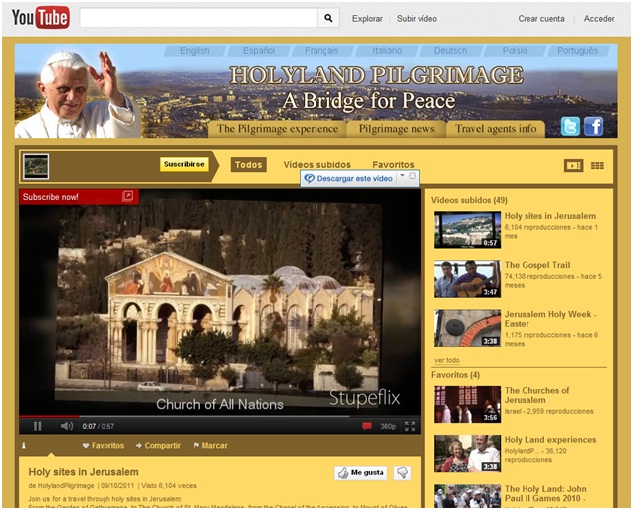Select the Todos tab

click(249, 165)
